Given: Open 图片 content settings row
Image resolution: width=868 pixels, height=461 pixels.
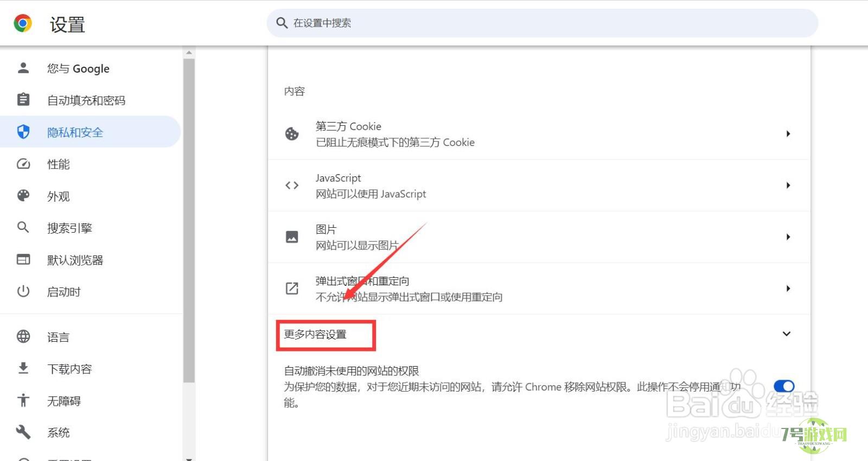Looking at the screenshot, I should [539, 237].
